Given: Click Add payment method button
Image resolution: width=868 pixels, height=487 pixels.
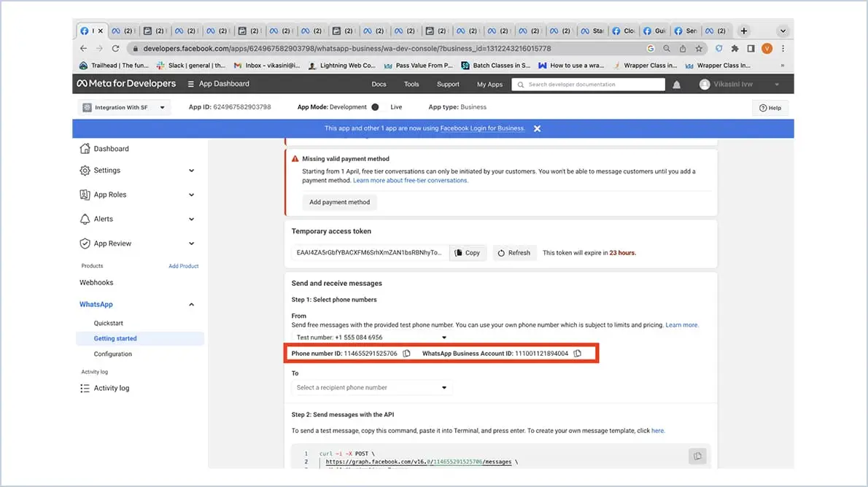Looking at the screenshot, I should pyautogui.click(x=339, y=202).
